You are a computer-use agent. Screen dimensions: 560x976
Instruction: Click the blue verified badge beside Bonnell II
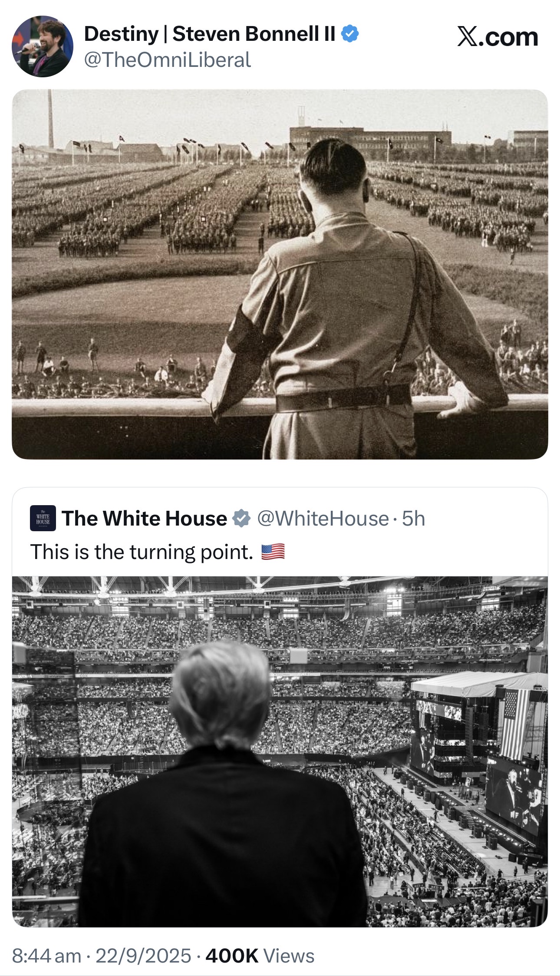350,33
